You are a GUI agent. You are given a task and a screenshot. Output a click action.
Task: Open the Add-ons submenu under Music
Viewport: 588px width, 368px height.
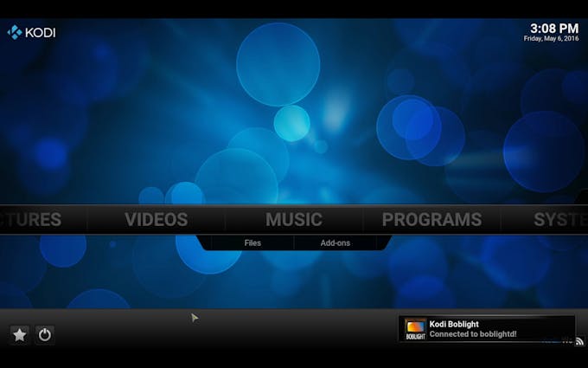336,243
